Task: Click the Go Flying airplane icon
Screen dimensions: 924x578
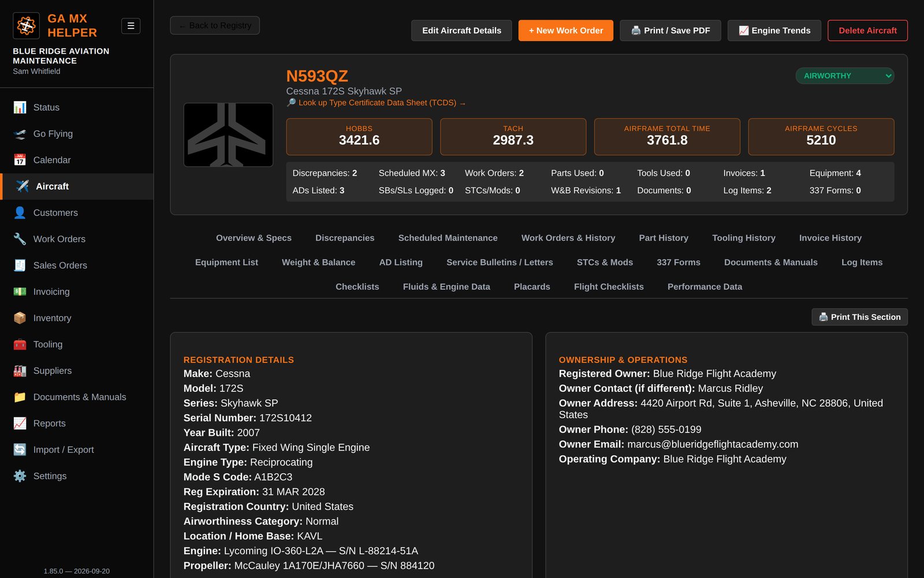Action: coord(20,134)
